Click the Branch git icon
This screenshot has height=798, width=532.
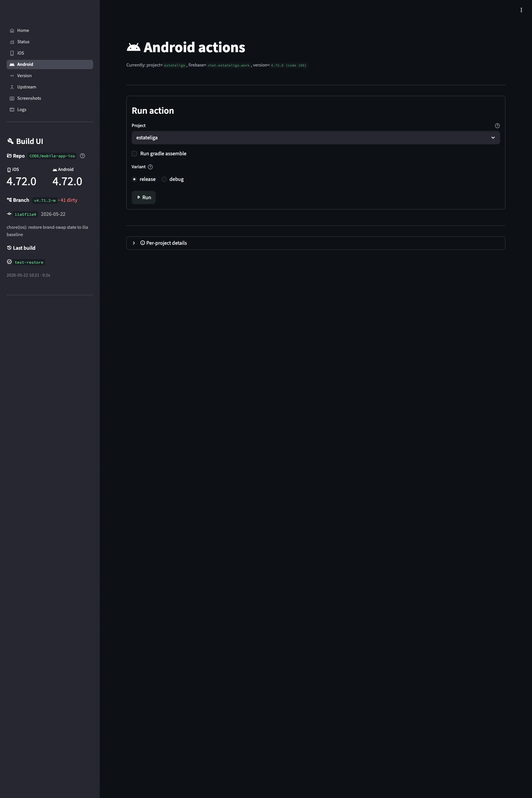(x=9, y=200)
